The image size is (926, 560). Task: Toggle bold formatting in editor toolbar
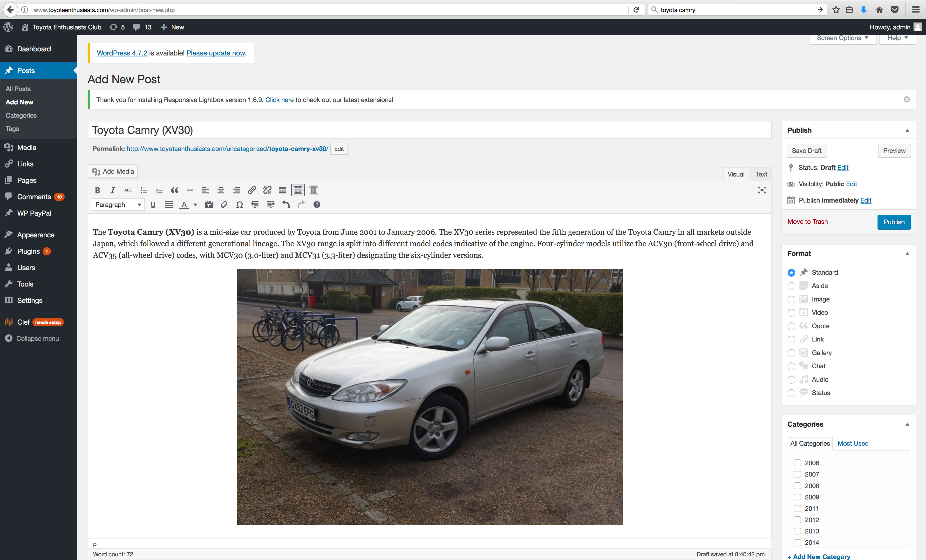[x=97, y=190]
